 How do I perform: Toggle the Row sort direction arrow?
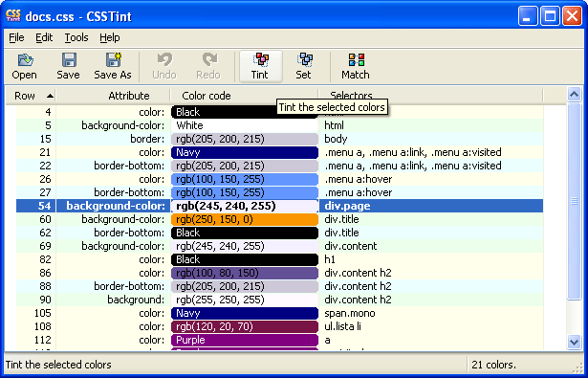pyautogui.click(x=50, y=96)
